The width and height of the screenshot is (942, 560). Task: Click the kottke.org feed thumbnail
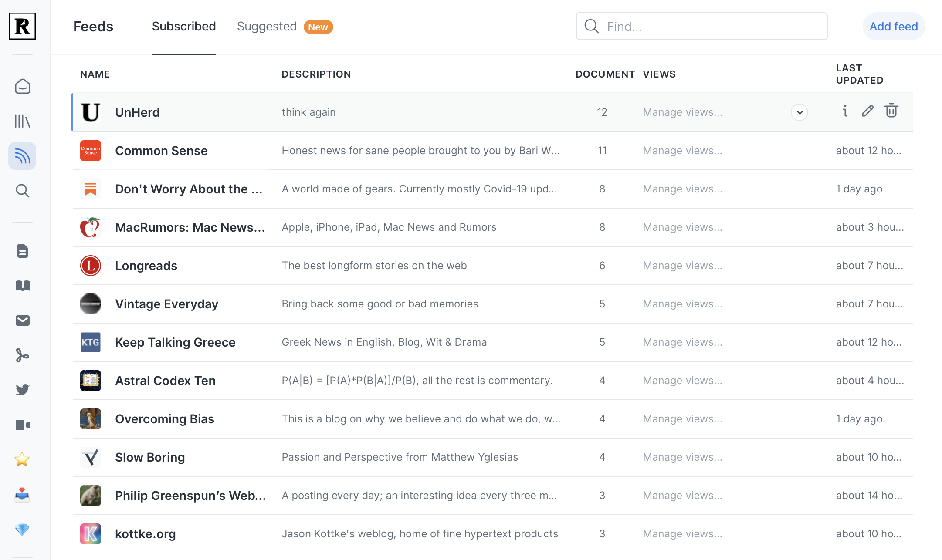point(91,534)
